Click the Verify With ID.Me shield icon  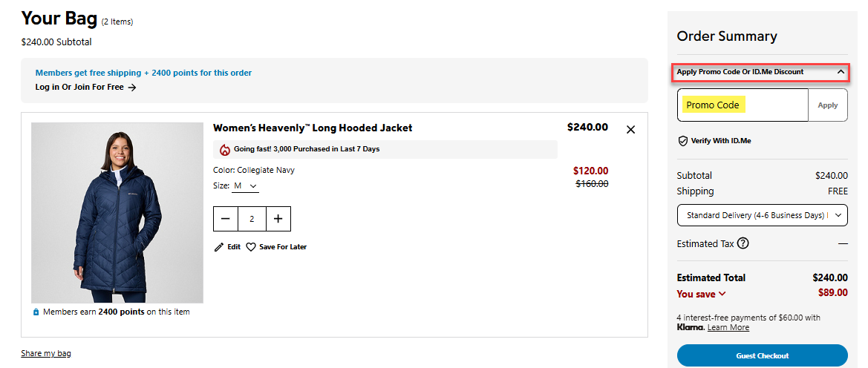click(682, 141)
